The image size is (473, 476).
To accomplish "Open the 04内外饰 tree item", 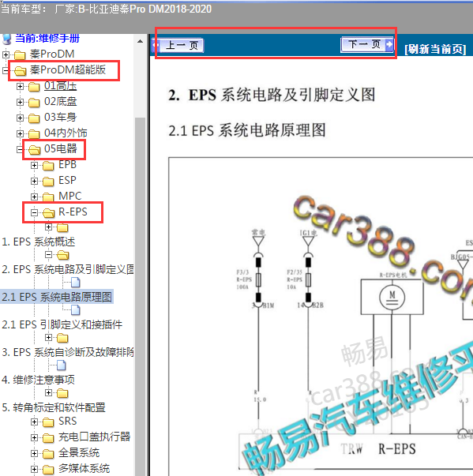I will (x=66, y=133).
